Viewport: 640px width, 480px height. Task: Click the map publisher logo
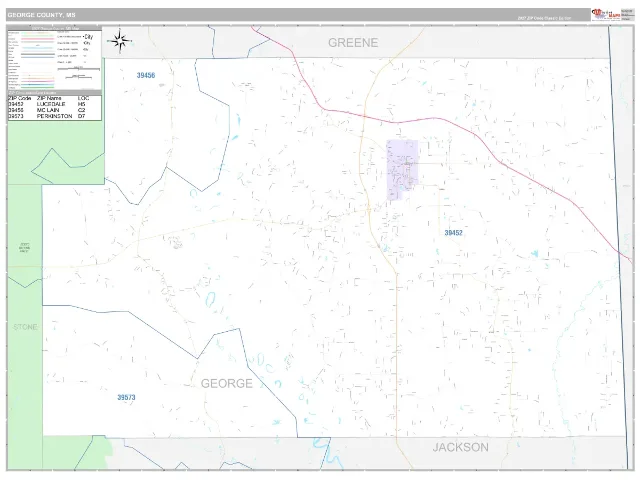(x=606, y=15)
